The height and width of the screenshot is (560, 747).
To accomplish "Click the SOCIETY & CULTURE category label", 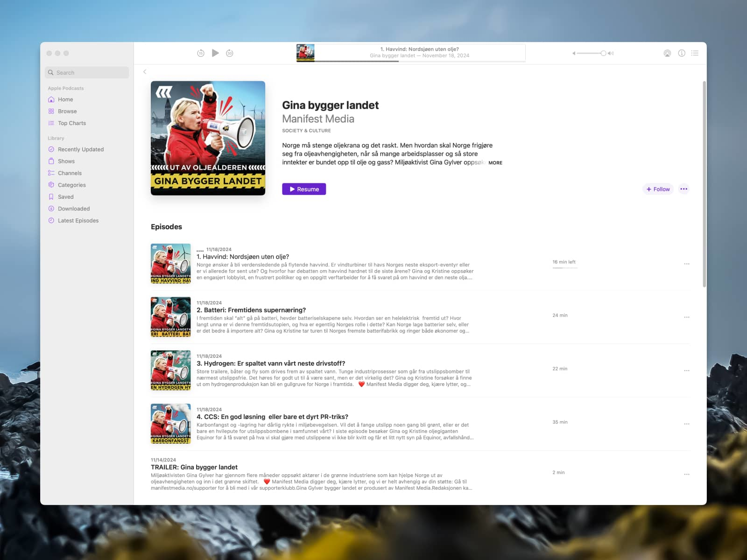I will point(306,131).
